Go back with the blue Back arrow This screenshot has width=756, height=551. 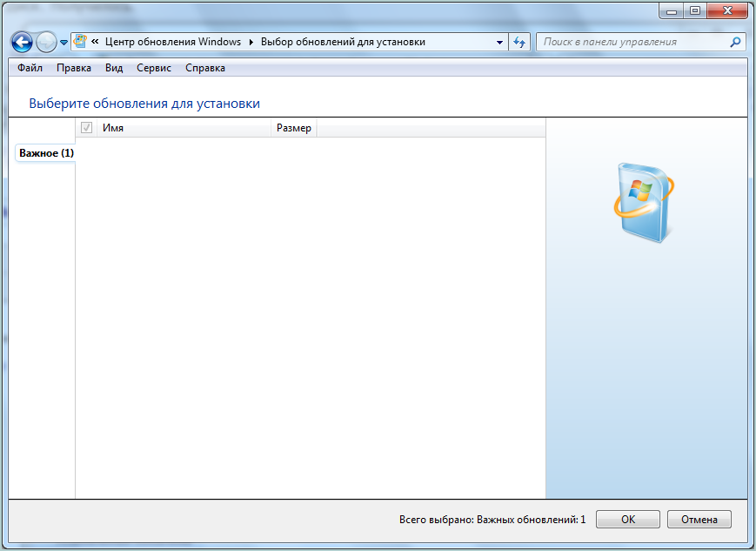(22, 43)
